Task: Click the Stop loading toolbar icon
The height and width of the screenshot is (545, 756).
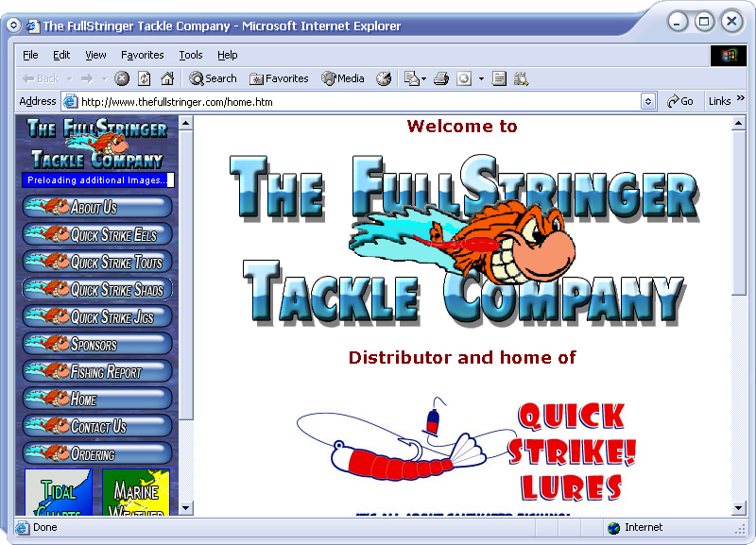Action: pyautogui.click(x=122, y=78)
